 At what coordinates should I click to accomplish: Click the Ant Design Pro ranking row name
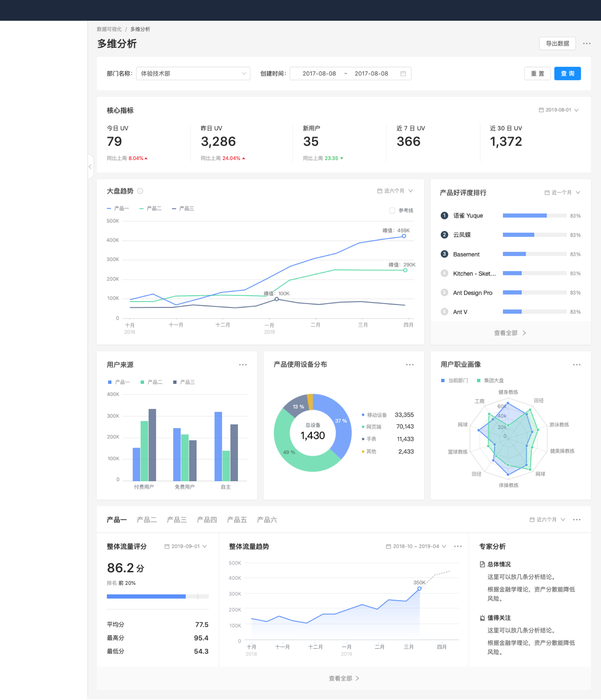[x=473, y=293]
